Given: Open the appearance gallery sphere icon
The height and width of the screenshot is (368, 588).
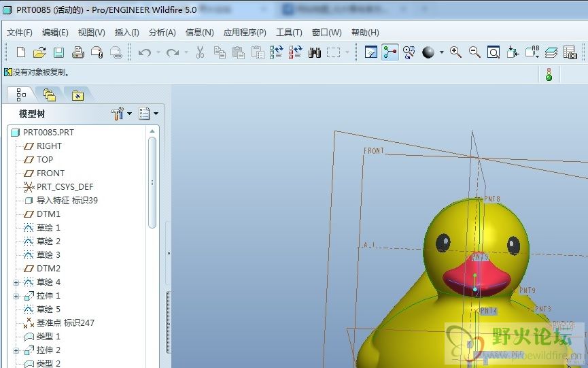Looking at the screenshot, I should tap(428, 52).
